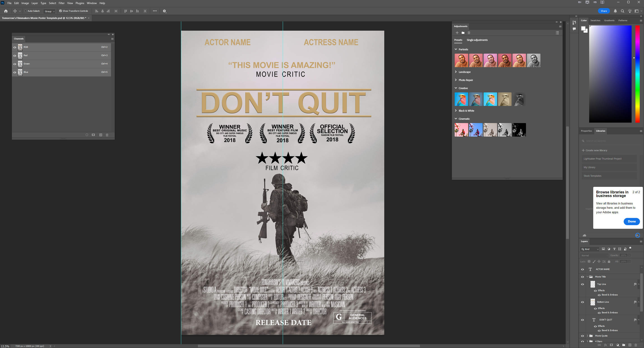Click create new layer icon in Layers panel

click(630, 345)
